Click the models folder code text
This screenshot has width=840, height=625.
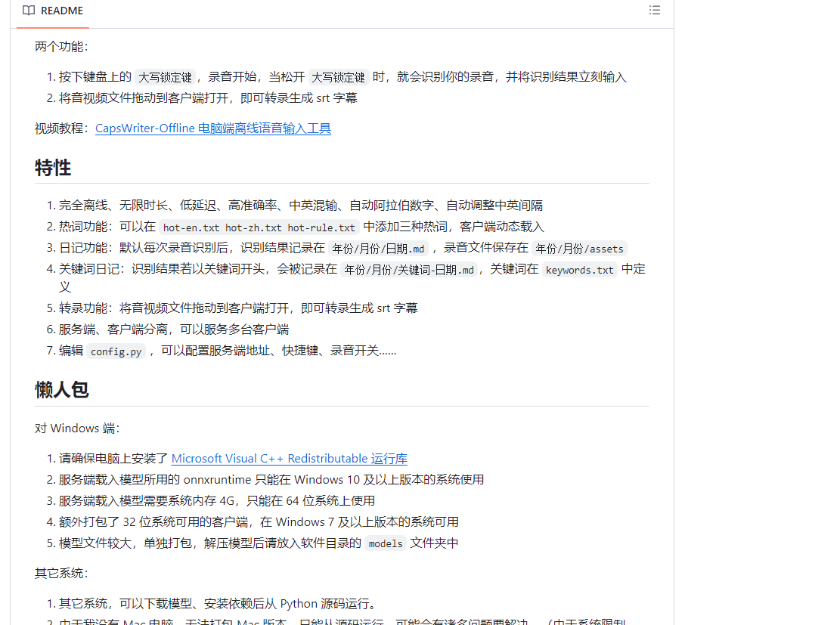tap(385, 543)
